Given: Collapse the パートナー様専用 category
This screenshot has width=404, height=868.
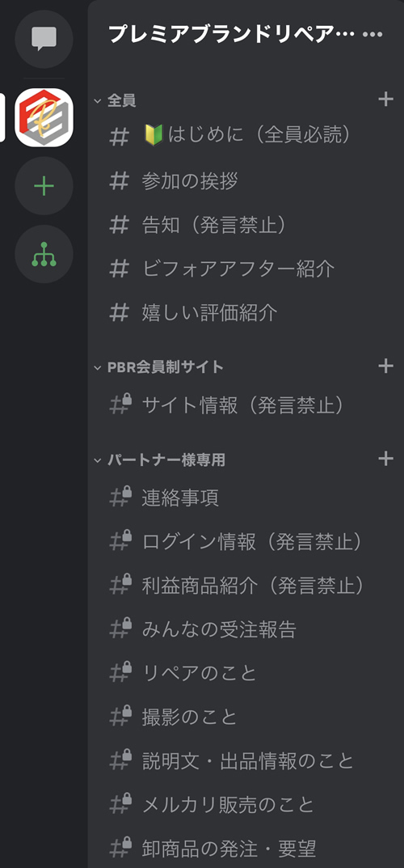Looking at the screenshot, I should pyautogui.click(x=159, y=460).
